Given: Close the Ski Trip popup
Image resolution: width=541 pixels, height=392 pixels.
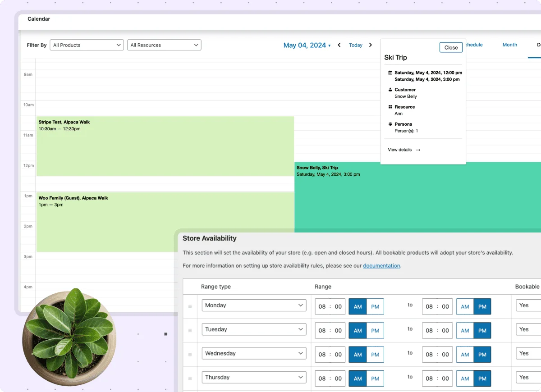Looking at the screenshot, I should point(451,47).
